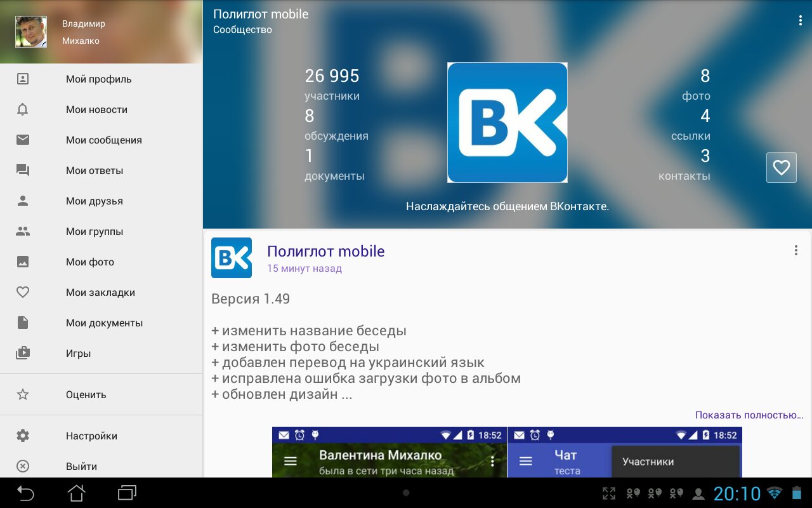Click the picture icon for Мои фото
This screenshot has width=812, height=508.
(x=23, y=262)
